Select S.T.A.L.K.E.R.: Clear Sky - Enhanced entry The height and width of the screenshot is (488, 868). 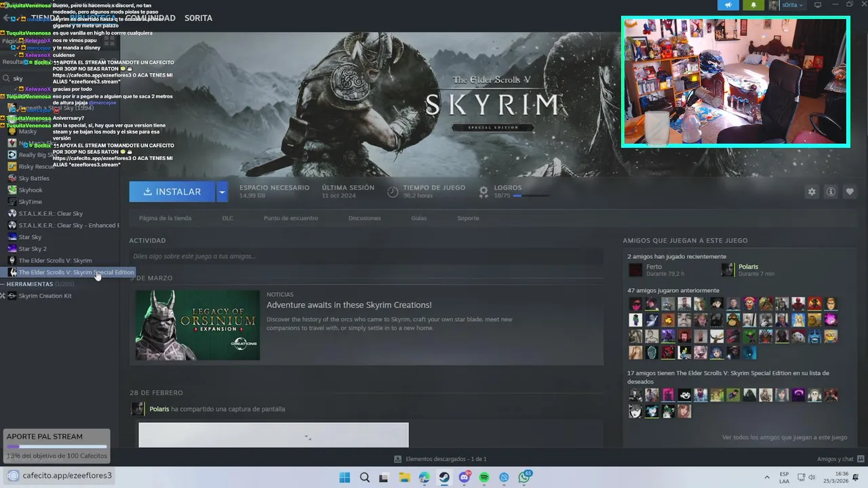tap(68, 225)
